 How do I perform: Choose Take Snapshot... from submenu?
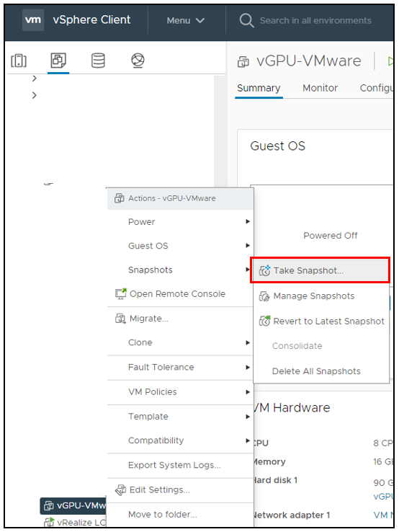pos(320,270)
